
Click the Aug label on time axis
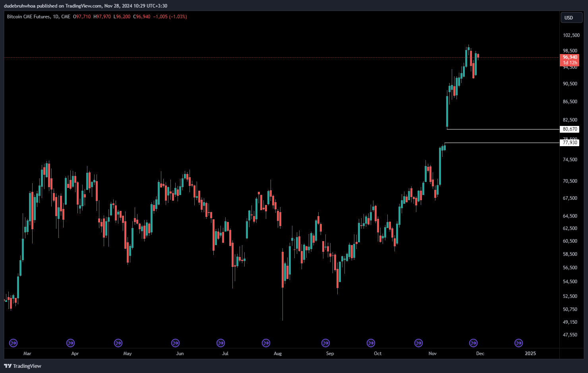278,354
